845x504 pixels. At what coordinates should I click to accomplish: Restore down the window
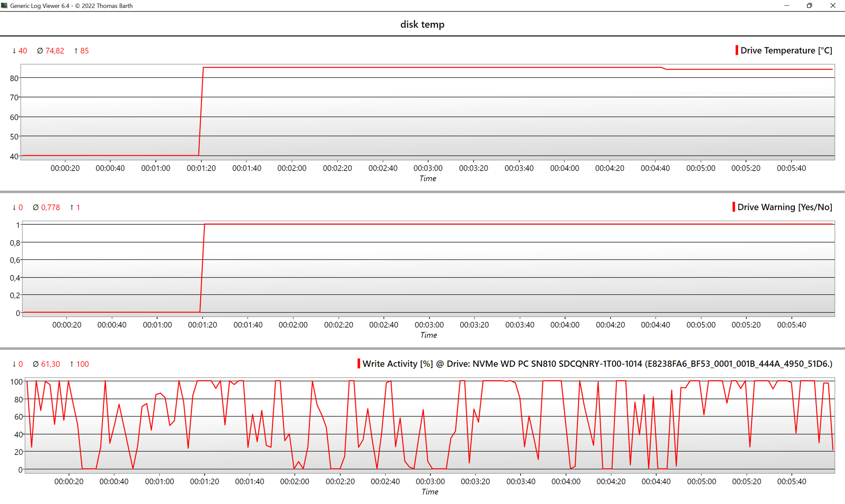tap(809, 6)
